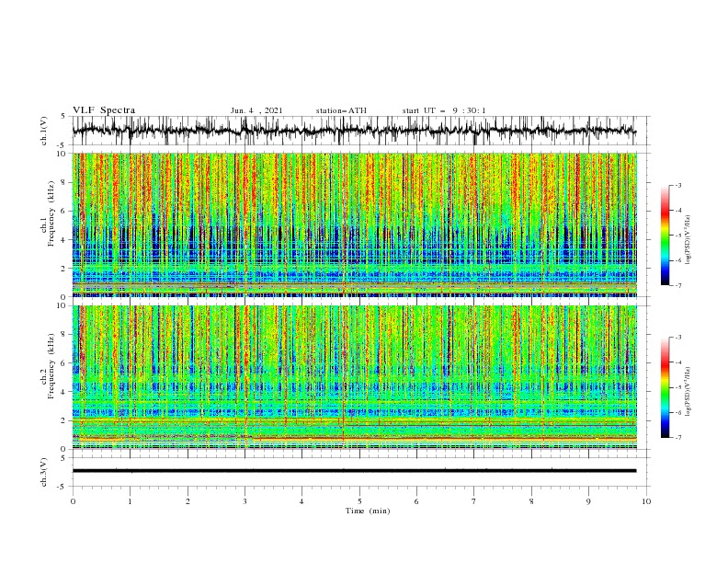Click the "Time (min)" x-axis title
728x563 pixels.
(368, 511)
